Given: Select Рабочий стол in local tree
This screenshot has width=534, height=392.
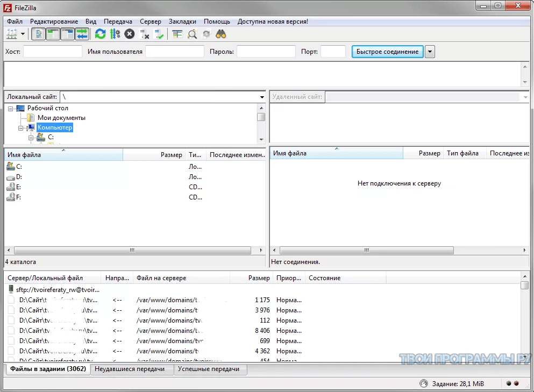Looking at the screenshot, I should [48, 108].
